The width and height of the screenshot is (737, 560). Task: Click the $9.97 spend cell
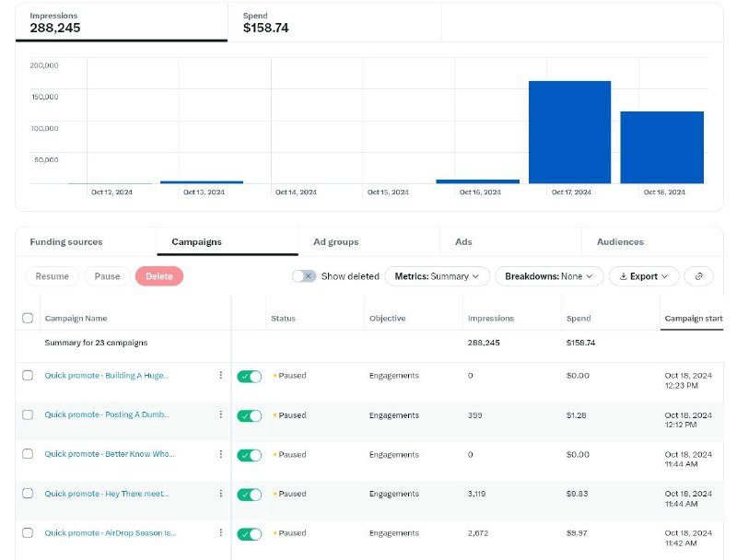pos(577,532)
